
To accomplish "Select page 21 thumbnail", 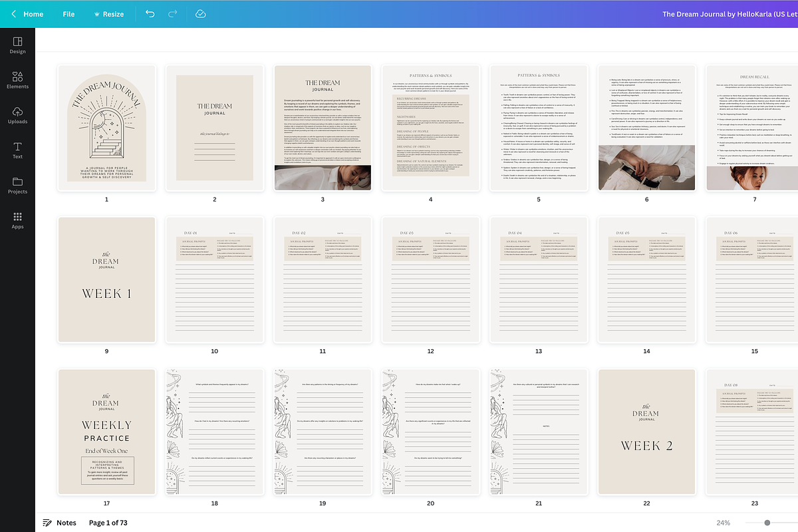I will 539,432.
